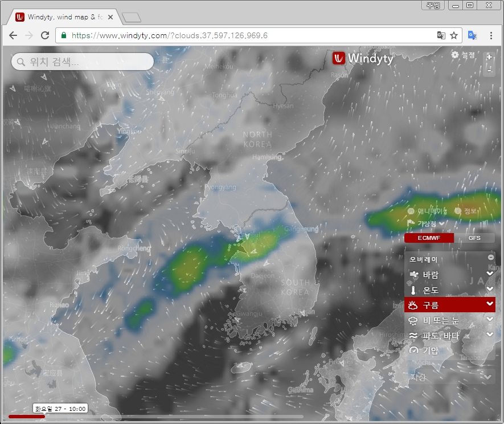Screen dimensions: 504x424
Task: Click the 설정 settings label
Action: tap(468, 55)
